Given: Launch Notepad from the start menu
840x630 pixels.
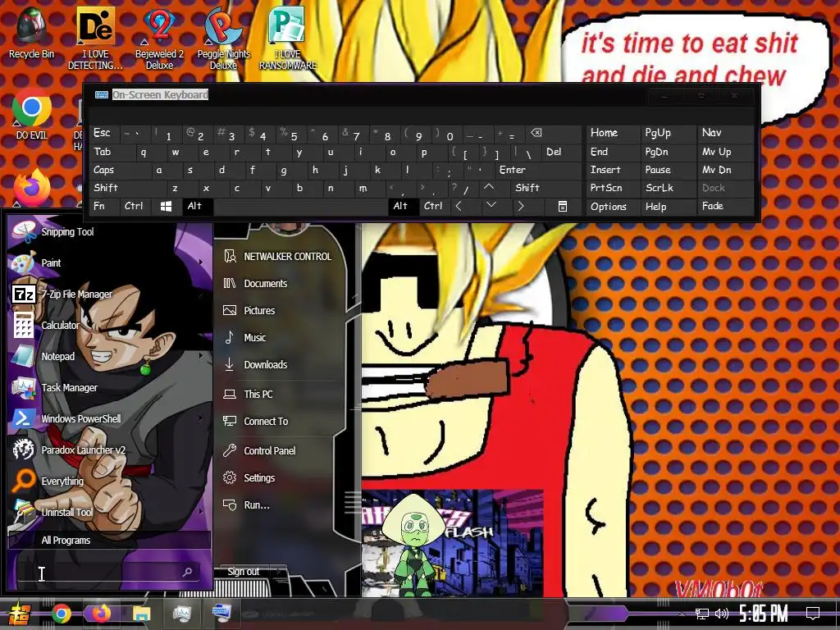Looking at the screenshot, I should pos(58,356).
